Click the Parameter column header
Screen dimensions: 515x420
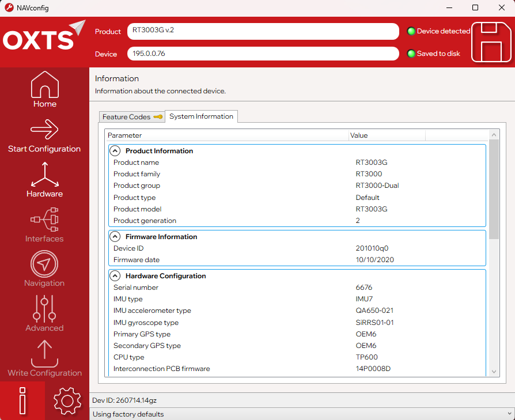[x=227, y=135]
